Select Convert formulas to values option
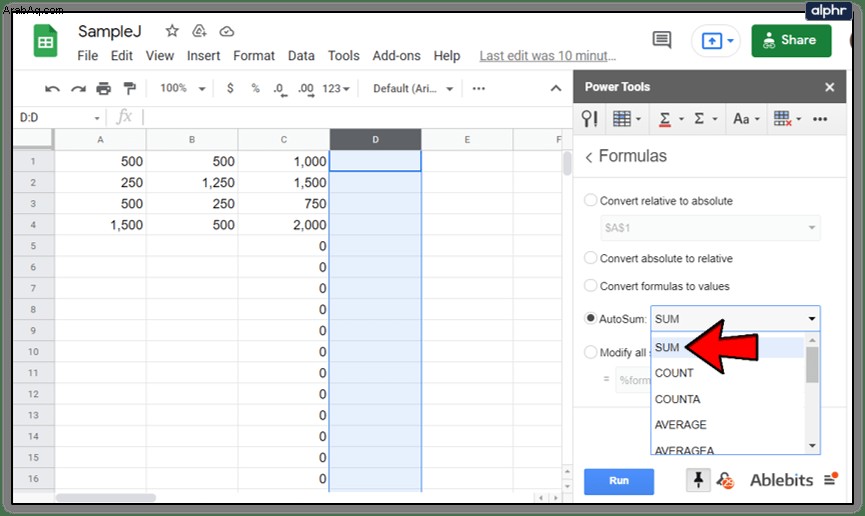The height and width of the screenshot is (516, 865). (657, 285)
